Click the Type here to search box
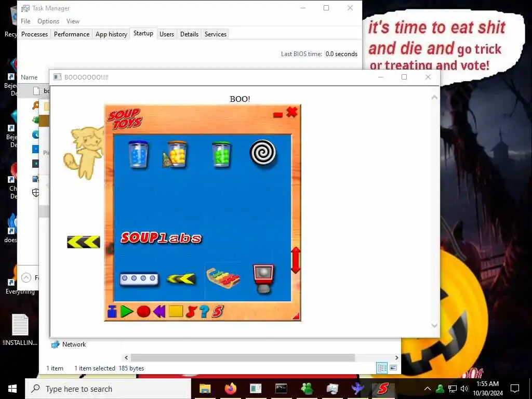Image resolution: width=532 pixels, height=399 pixels. click(108, 389)
